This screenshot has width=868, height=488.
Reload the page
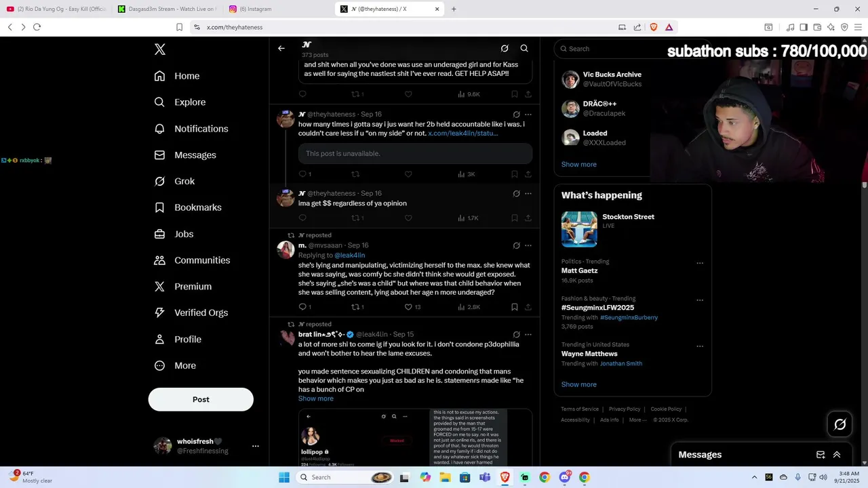click(x=37, y=27)
